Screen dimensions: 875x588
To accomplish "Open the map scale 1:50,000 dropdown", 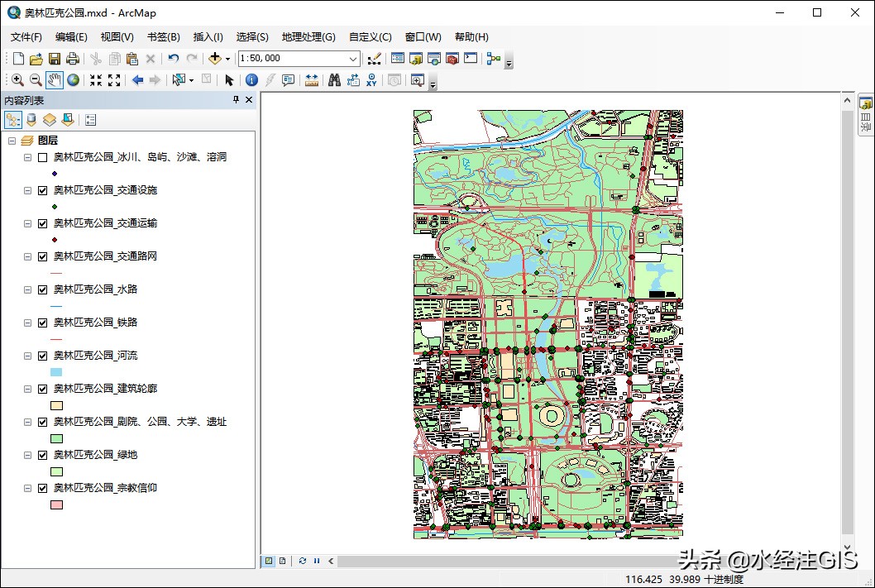I will 353,59.
